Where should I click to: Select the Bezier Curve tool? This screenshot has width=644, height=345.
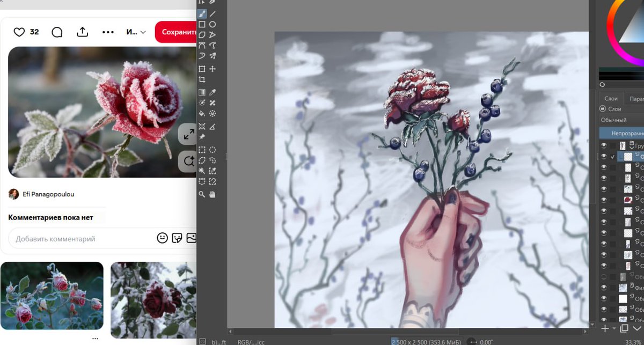tap(202, 45)
